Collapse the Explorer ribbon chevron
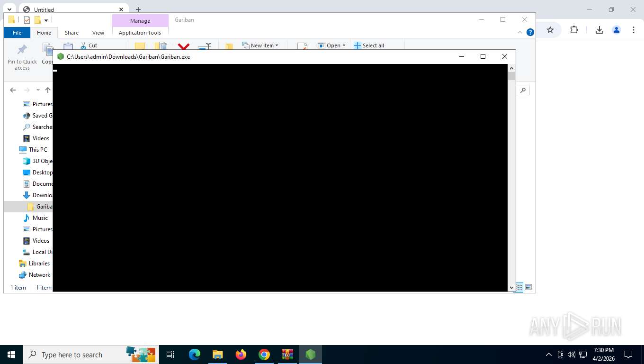Screen dimensions: 644x364 520,32
